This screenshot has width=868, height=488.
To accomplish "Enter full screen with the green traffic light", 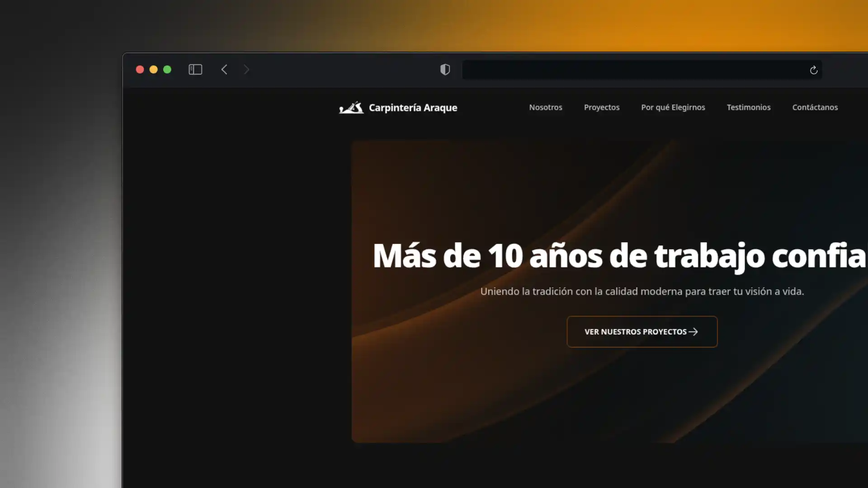I will [167, 70].
